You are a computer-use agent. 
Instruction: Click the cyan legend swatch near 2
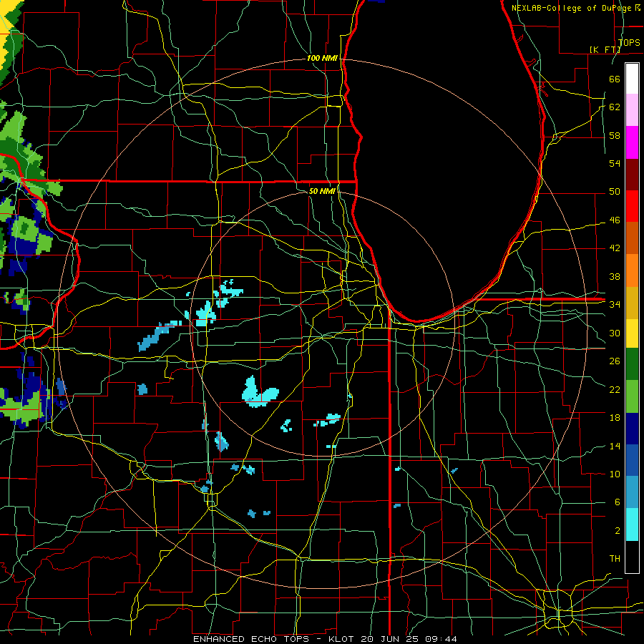coord(632,525)
